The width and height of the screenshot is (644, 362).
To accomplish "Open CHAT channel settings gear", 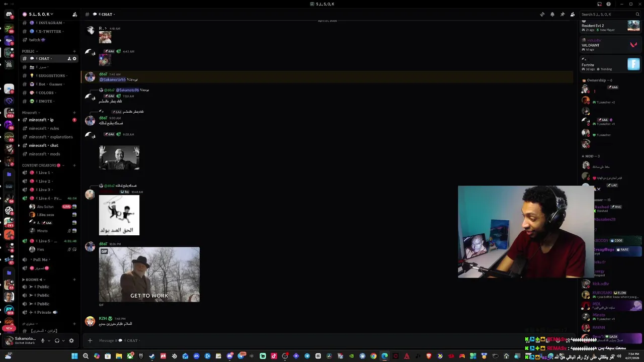I will [x=74, y=58].
